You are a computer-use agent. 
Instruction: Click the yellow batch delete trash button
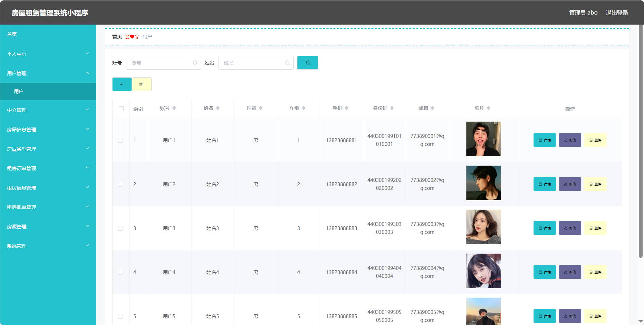coord(142,84)
